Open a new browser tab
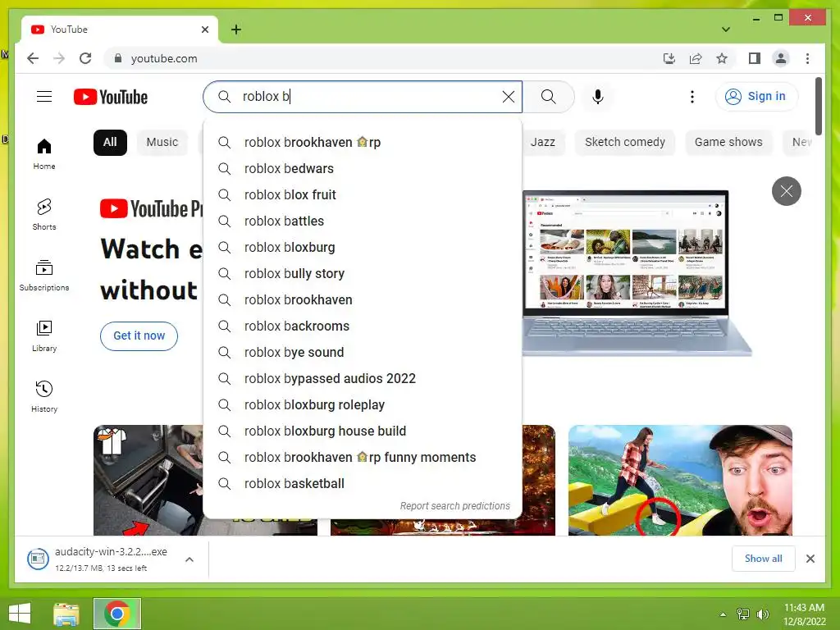Viewport: 840px width, 630px height. click(x=235, y=30)
